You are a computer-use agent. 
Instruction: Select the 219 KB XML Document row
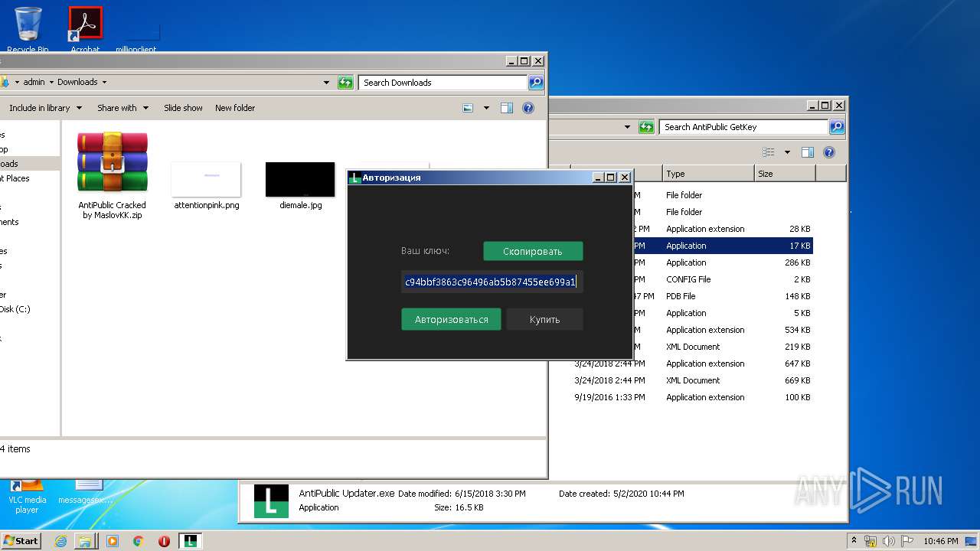pyautogui.click(x=723, y=347)
